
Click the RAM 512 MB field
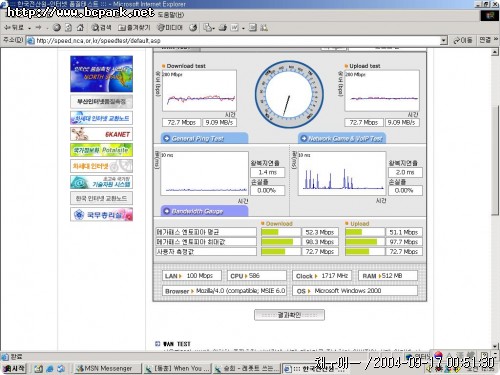[x=388, y=276]
